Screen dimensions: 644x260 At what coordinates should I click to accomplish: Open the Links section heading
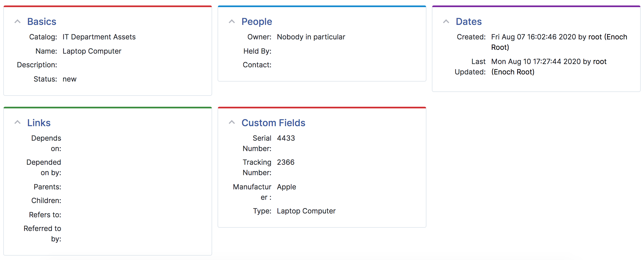click(x=39, y=123)
